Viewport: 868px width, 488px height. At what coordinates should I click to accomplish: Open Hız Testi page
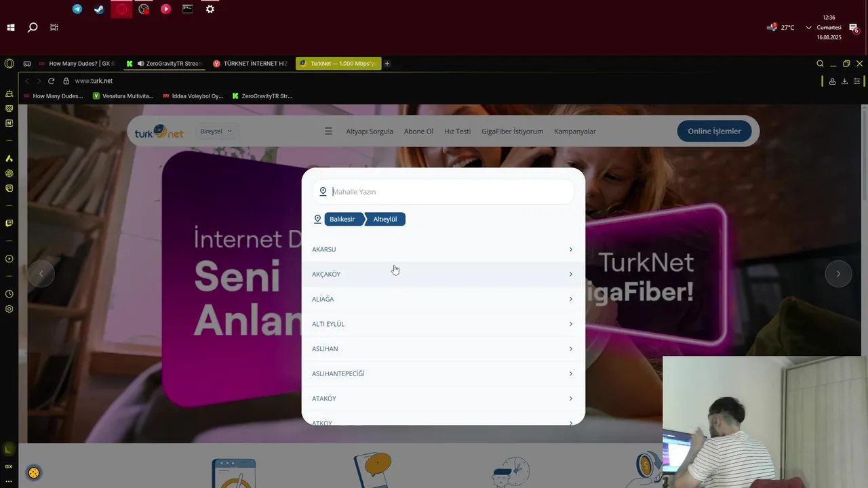457,131
